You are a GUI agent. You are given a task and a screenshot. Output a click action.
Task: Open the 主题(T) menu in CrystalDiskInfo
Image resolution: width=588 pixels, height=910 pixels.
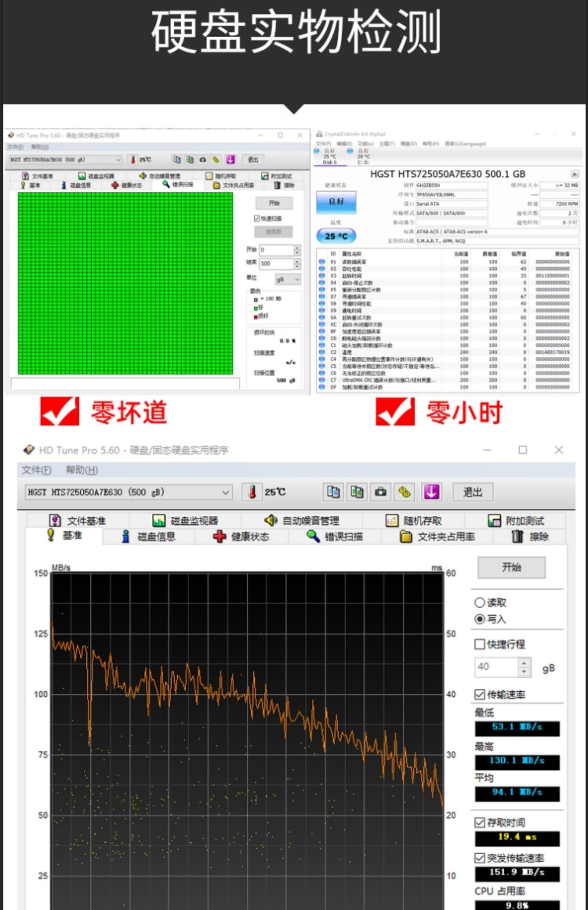(387, 144)
